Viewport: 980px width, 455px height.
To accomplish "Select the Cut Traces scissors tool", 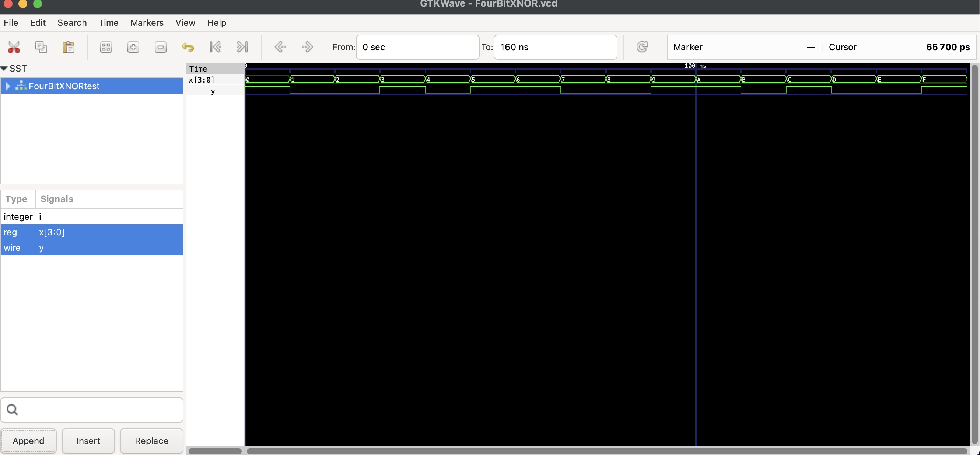I will coord(14,47).
